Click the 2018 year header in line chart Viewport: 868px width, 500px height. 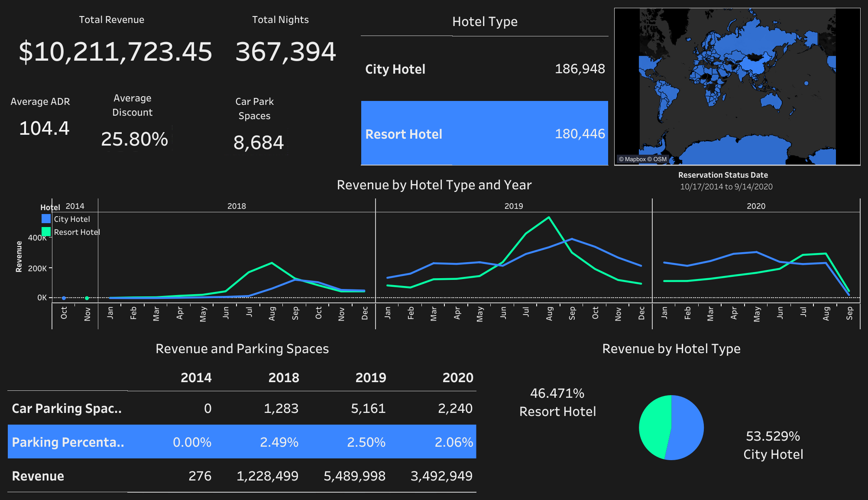point(236,206)
